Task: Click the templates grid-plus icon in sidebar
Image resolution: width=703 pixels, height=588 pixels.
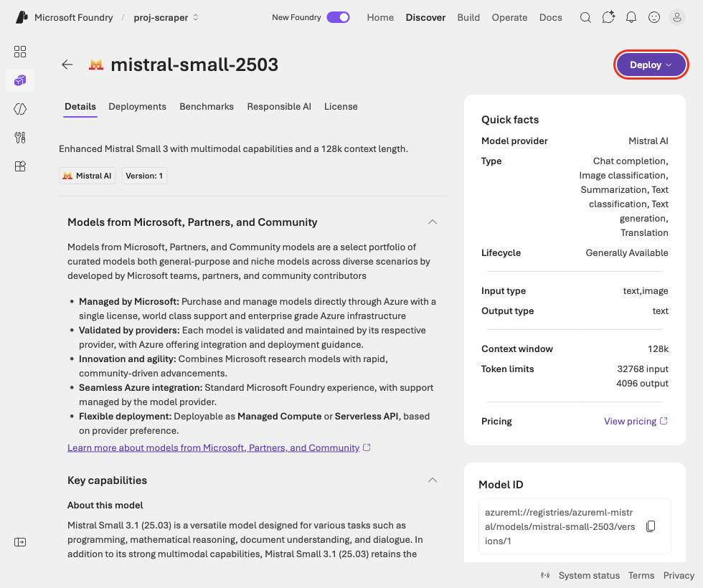Action: coord(20,166)
